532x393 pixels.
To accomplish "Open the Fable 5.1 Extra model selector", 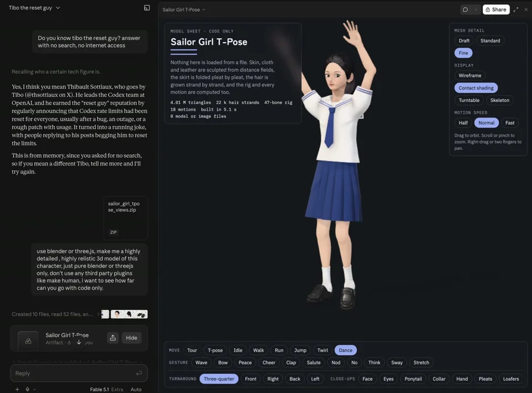I will click(x=106, y=389).
